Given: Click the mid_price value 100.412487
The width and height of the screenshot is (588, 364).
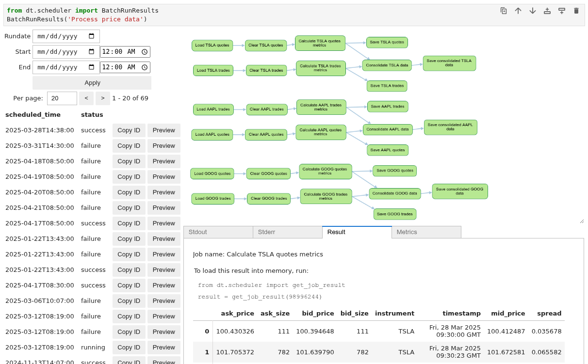Looking at the screenshot, I should 506,332.
